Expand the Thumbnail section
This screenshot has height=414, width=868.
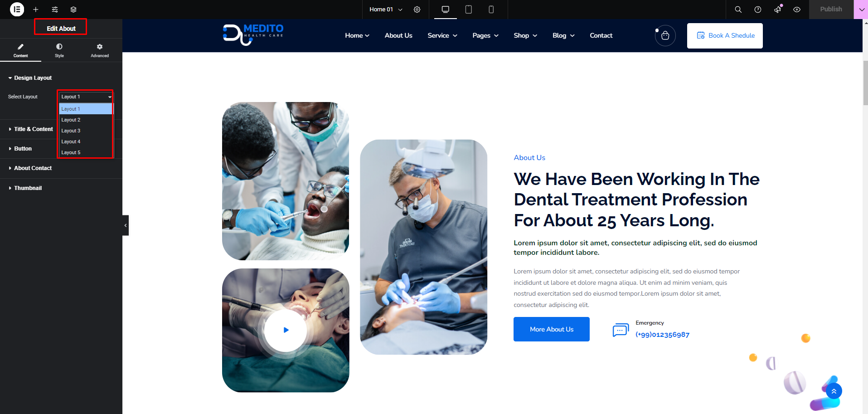coord(28,188)
